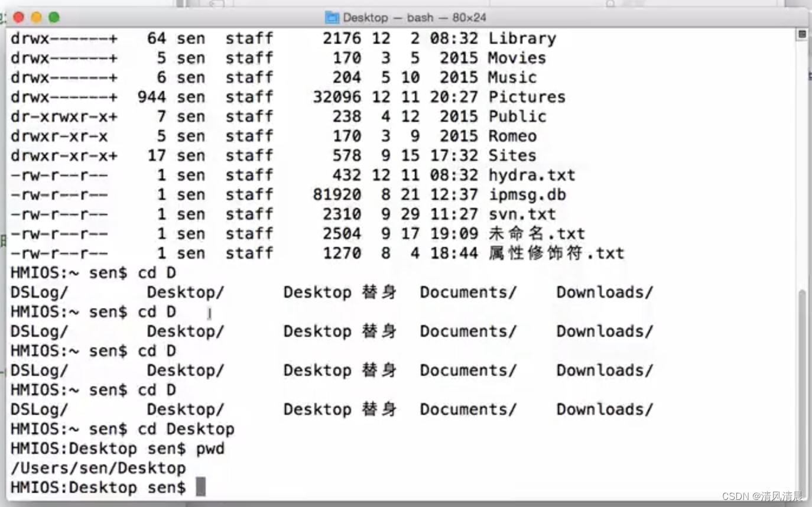
Task: Click the time "12:37" in ipmsg.db row
Action: point(454,195)
